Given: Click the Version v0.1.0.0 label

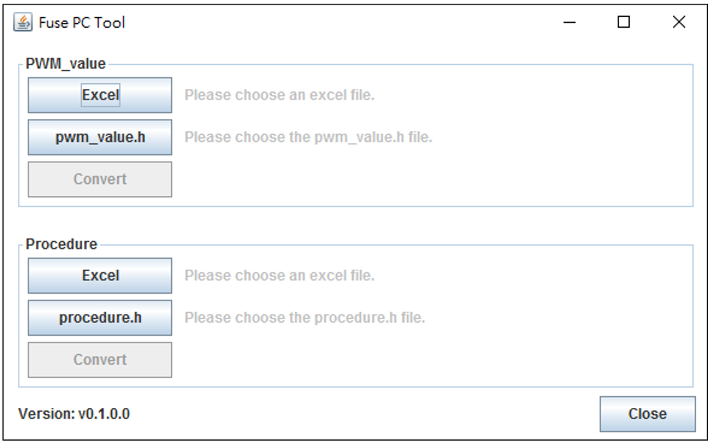Looking at the screenshot, I should [74, 414].
